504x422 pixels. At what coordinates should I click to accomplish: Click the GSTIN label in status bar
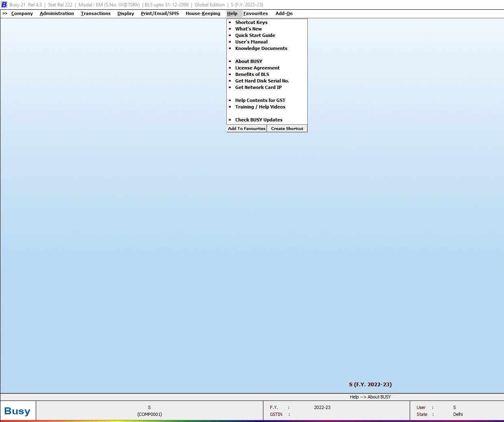[x=276, y=414]
